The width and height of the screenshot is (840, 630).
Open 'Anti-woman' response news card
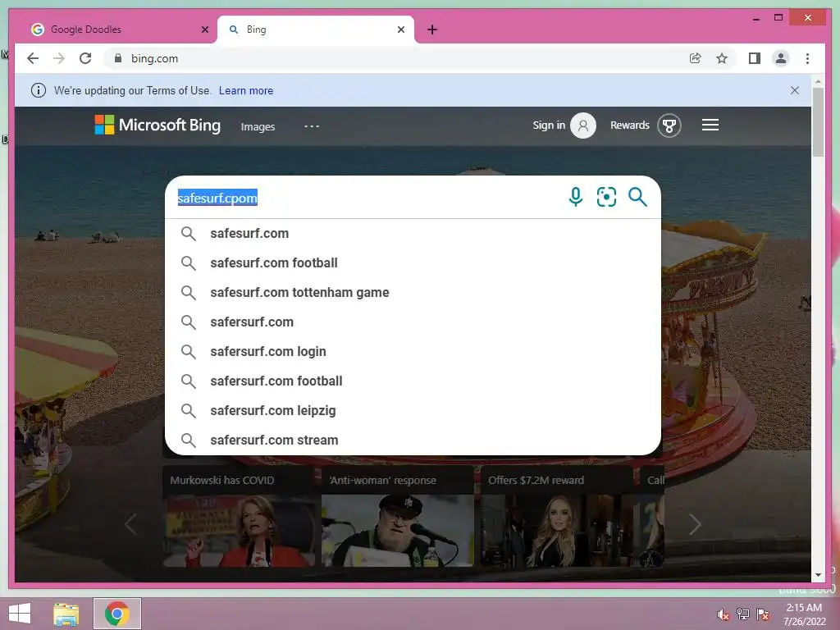point(398,517)
